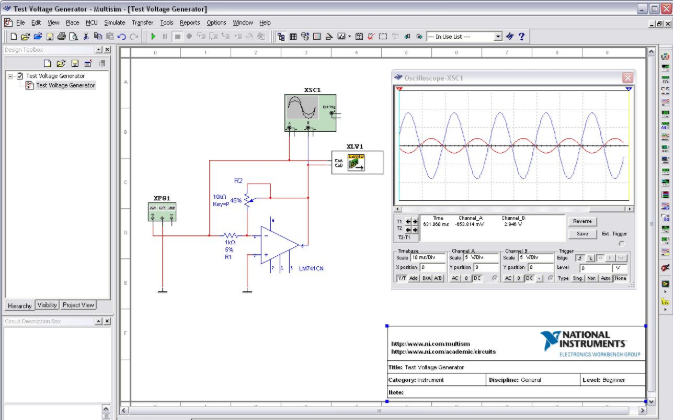The height and width of the screenshot is (420, 673).
Task: Open the File menu
Action: tap(21, 23)
